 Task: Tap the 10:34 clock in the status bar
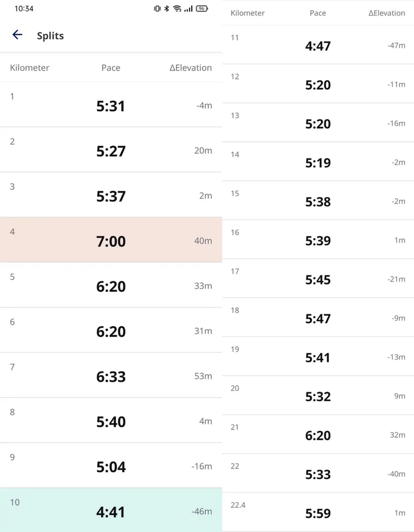[24, 9]
